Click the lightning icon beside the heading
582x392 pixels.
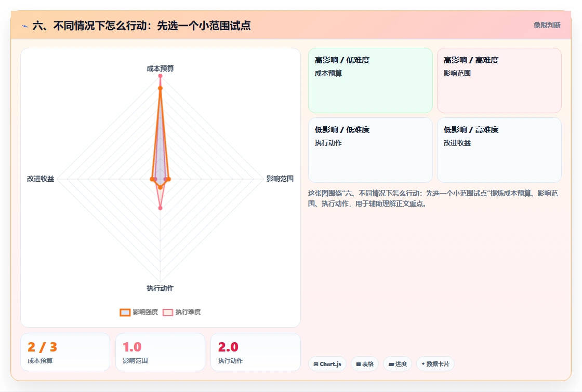25,26
